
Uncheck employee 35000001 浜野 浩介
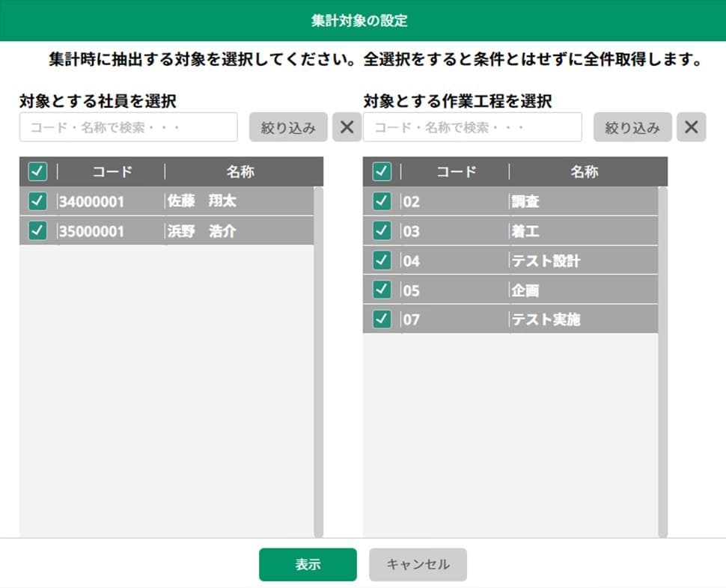37,230
